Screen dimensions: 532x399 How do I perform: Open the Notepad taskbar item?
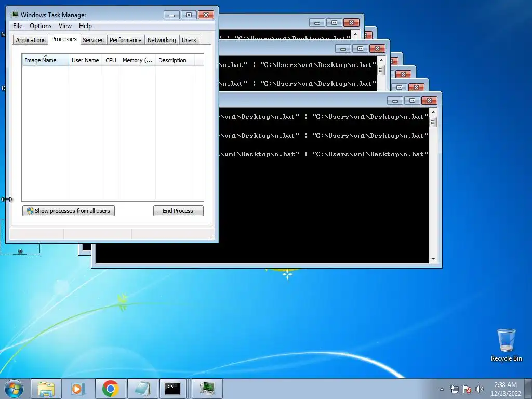coord(142,389)
